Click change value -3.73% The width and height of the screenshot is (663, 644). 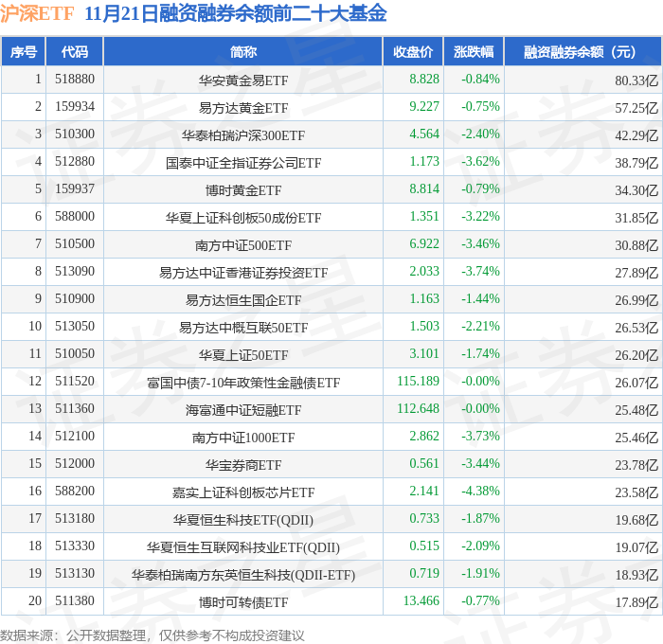[x=480, y=437]
